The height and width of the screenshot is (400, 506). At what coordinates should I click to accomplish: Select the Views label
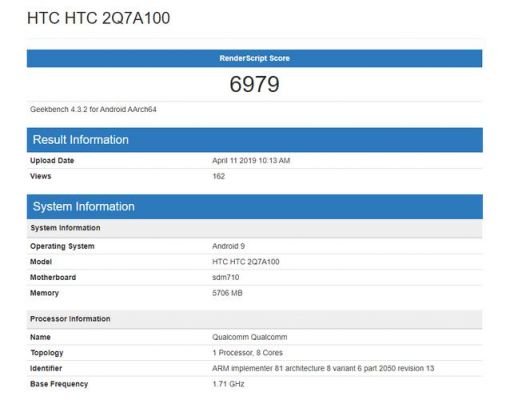(41, 176)
